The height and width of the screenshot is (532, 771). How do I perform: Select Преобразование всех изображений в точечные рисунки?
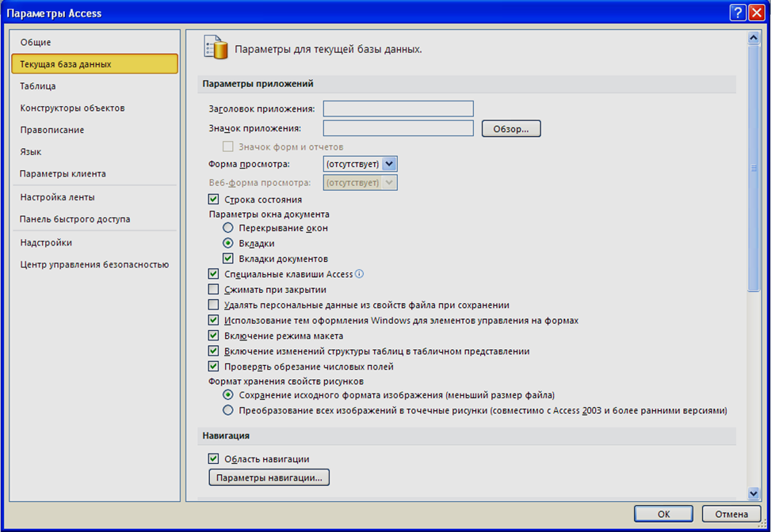[x=228, y=410]
